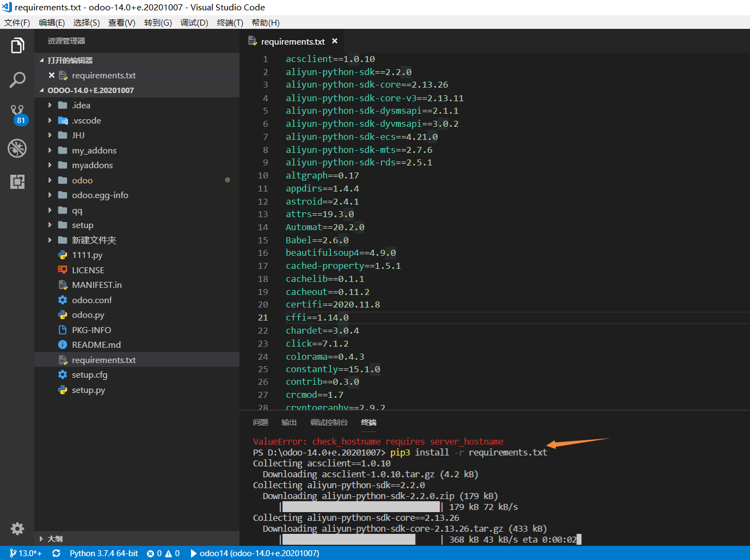The image size is (750, 560).
Task: Click line 21 containing cffi==1.14.0
Action: (x=318, y=317)
